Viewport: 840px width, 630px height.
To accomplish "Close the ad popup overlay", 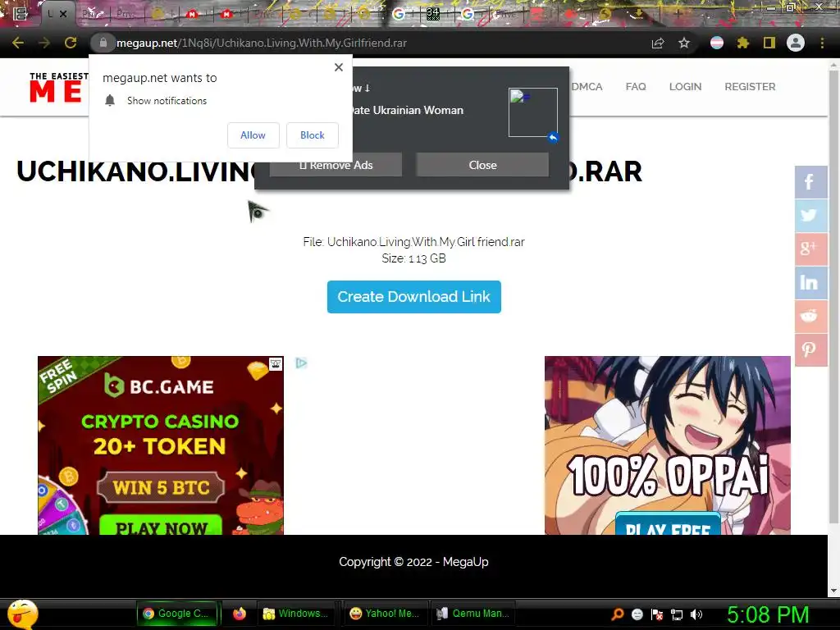I will pos(482,165).
